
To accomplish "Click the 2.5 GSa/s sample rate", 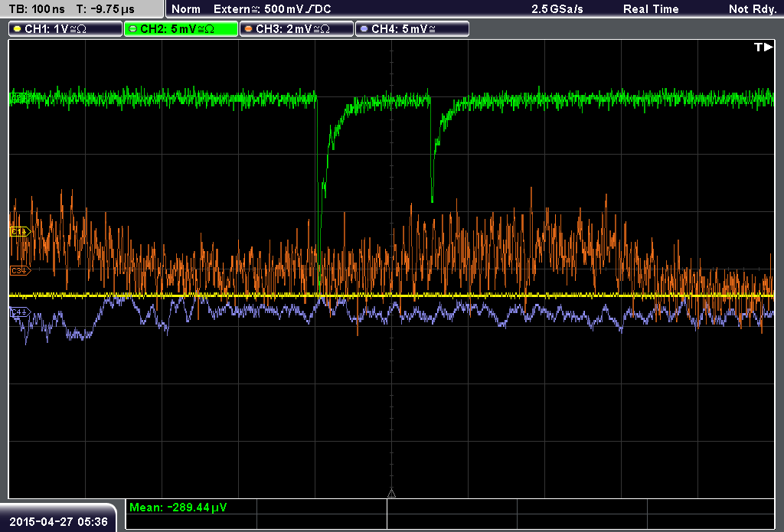I will [557, 9].
